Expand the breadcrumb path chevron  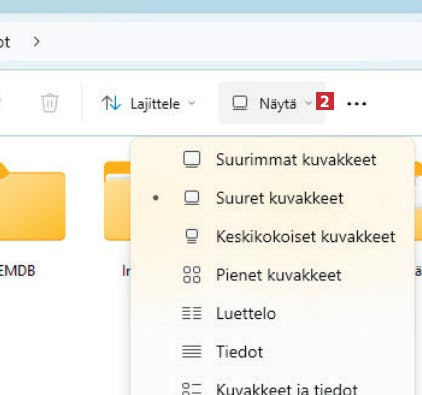coord(37,42)
